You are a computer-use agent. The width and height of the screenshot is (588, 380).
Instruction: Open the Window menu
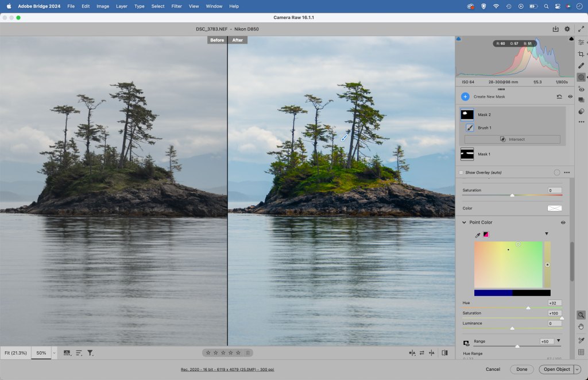[x=214, y=6]
